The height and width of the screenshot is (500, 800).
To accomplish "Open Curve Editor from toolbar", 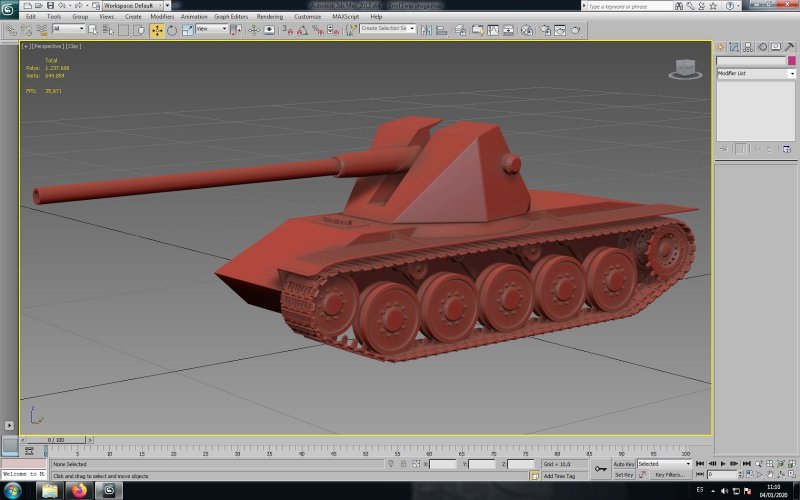I will click(493, 30).
